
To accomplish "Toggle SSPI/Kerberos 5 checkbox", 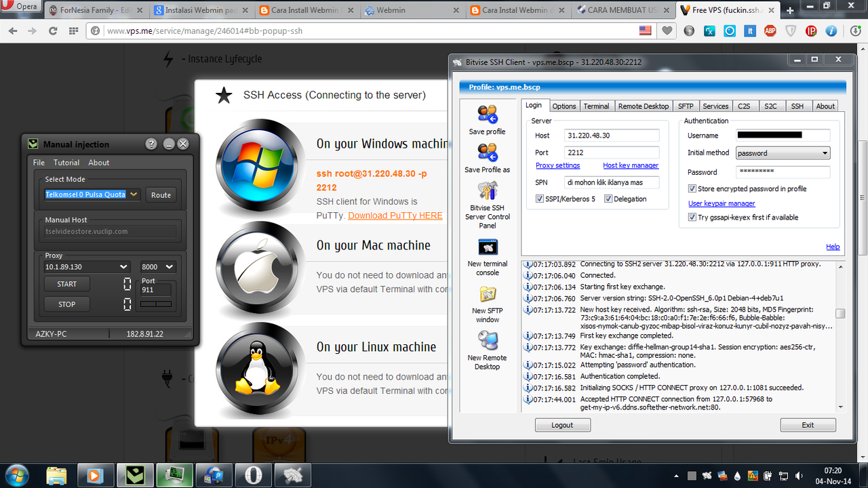I will click(x=540, y=199).
